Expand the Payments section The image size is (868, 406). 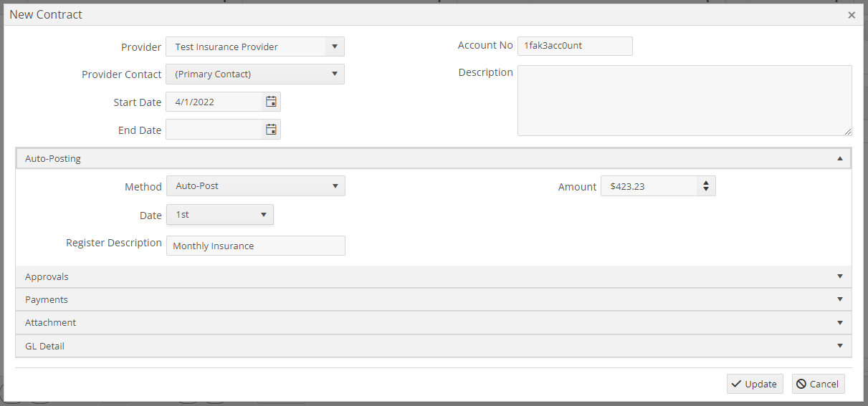pyautogui.click(x=434, y=299)
